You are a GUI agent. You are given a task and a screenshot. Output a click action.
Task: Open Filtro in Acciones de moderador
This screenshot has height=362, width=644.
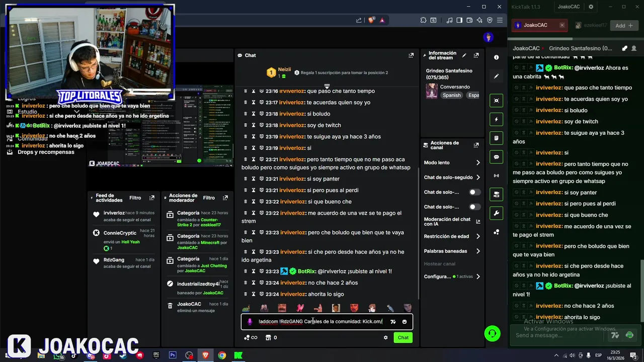[x=209, y=198]
